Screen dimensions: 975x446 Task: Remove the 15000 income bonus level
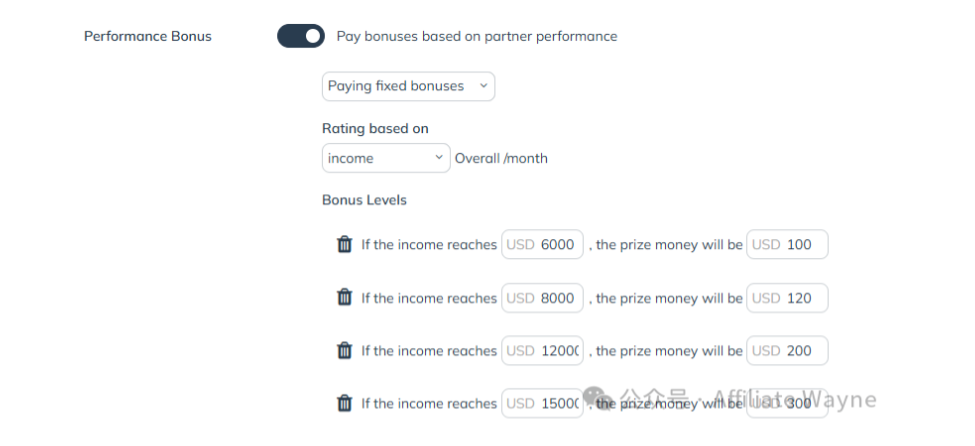tap(344, 403)
